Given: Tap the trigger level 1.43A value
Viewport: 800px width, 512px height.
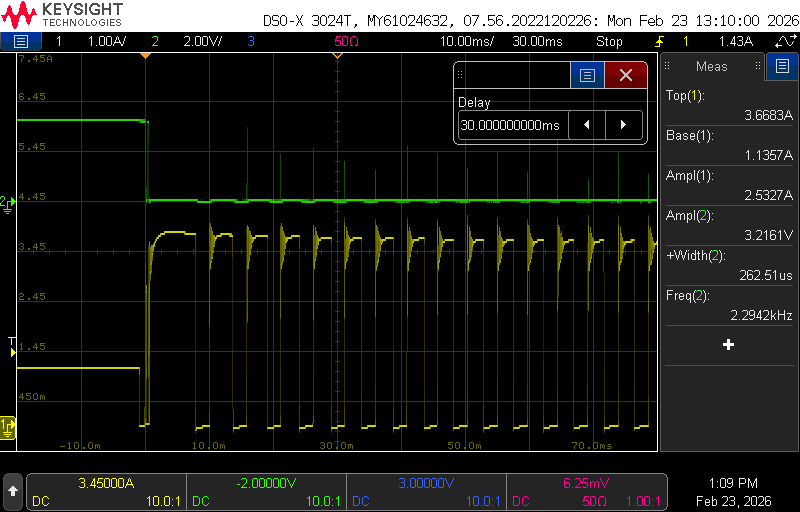Looking at the screenshot, I should pyautogui.click(x=735, y=41).
